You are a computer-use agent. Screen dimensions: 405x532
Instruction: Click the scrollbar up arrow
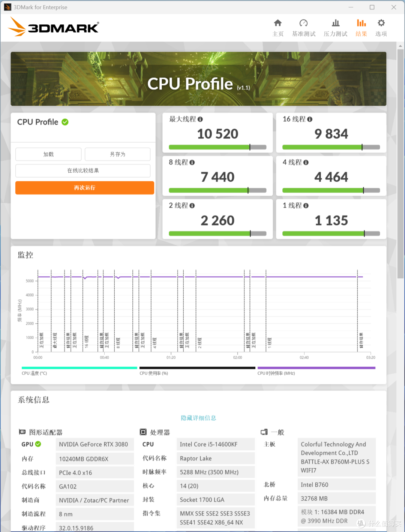(400, 46)
